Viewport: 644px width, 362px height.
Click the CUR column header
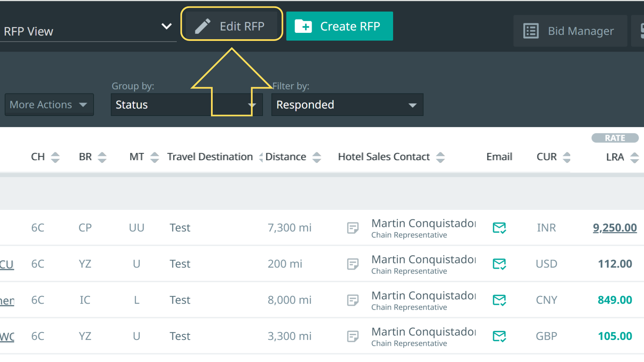pyautogui.click(x=546, y=157)
